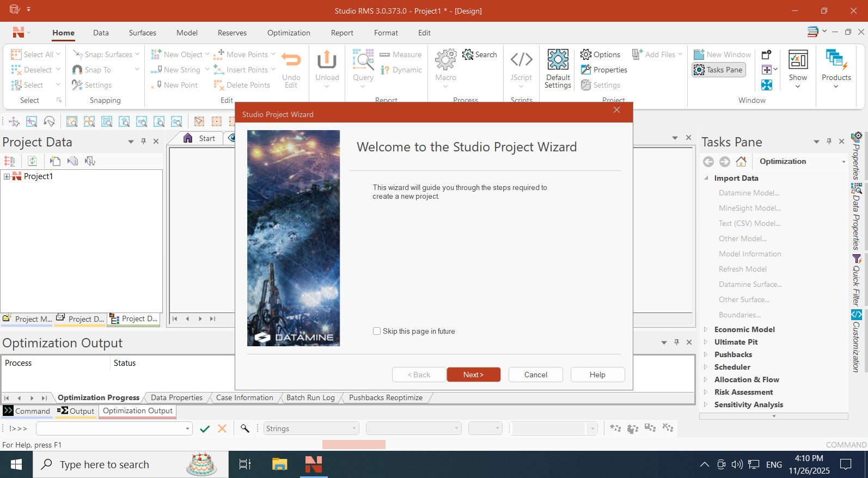This screenshot has height=478, width=868.
Task: Open the Macro gear icon
Action: coord(445,60)
